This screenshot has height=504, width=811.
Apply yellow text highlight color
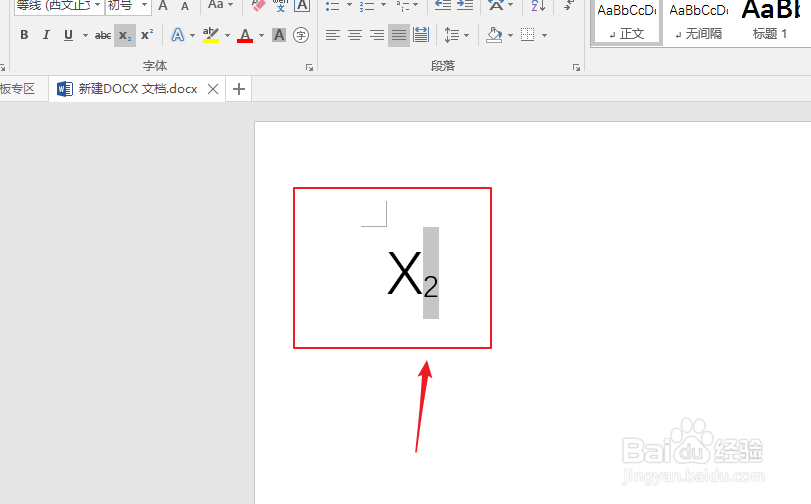(x=211, y=35)
